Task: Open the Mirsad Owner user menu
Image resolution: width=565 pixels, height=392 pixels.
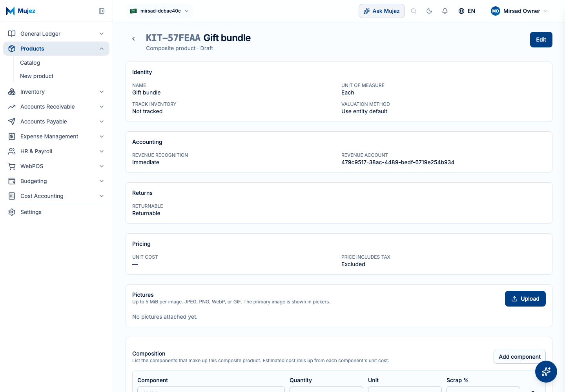Action: point(519,11)
